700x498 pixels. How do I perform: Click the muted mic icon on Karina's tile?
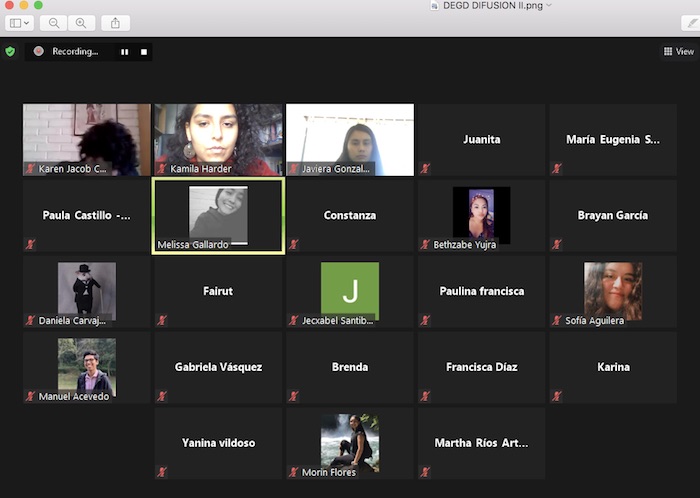point(557,396)
